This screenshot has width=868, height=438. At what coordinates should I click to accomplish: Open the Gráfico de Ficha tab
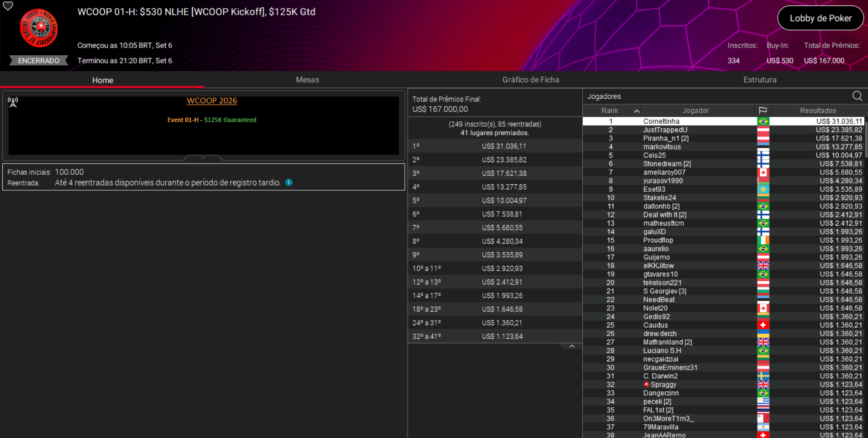(x=531, y=80)
